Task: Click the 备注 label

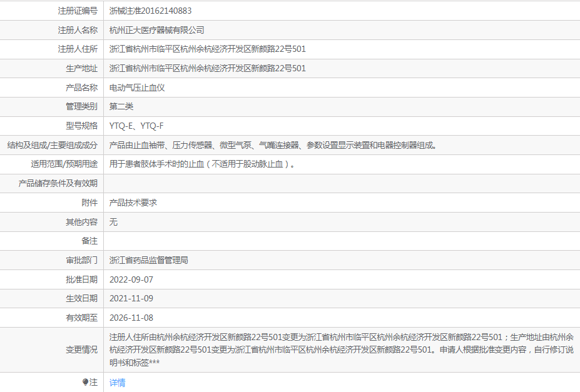Action: click(89, 241)
